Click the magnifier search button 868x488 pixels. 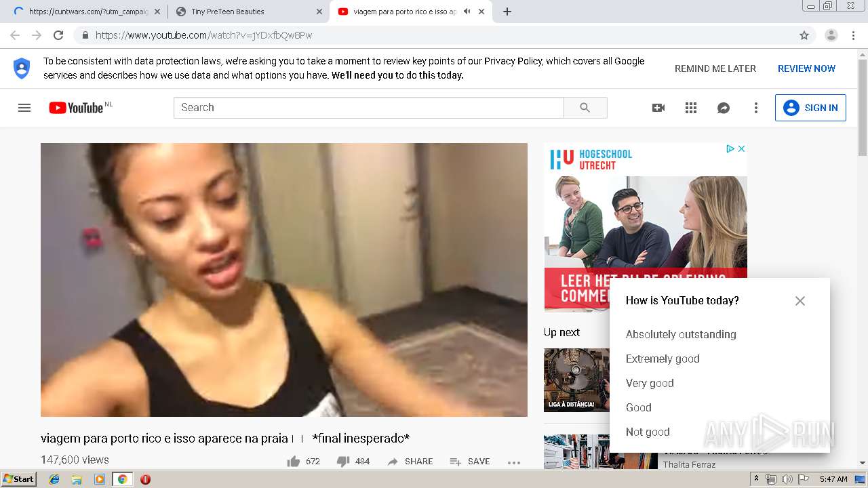585,108
